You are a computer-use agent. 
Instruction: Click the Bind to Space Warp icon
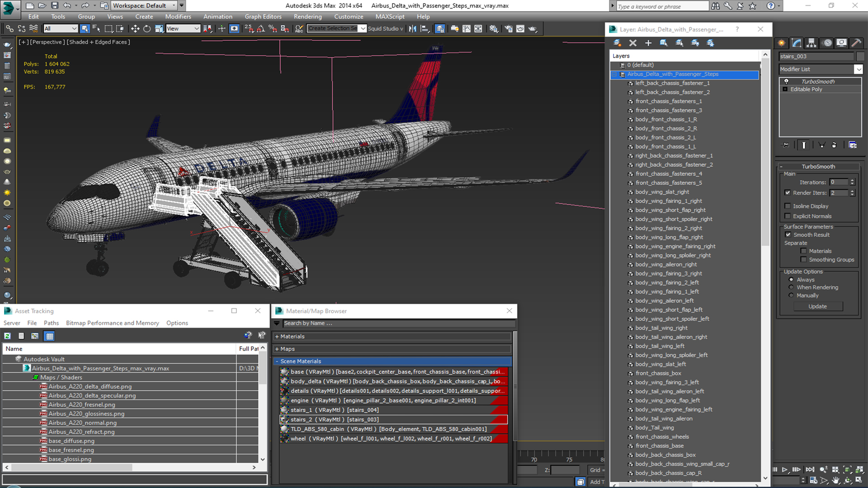tap(34, 28)
